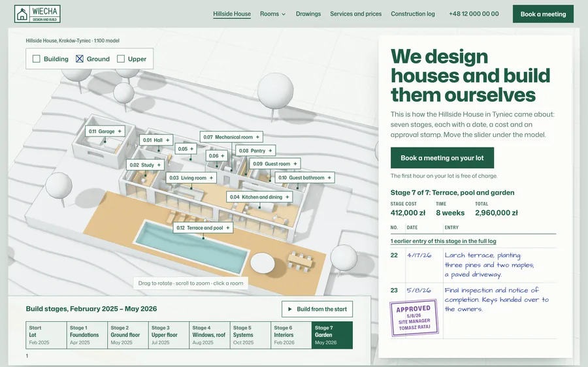Click the total 2,960,000 zł value
This screenshot has width=588, height=367.
tap(497, 212)
